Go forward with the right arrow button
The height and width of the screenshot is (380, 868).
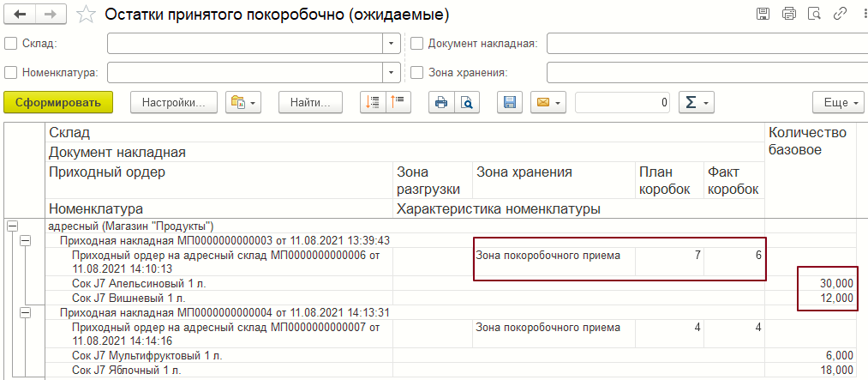[x=51, y=15]
